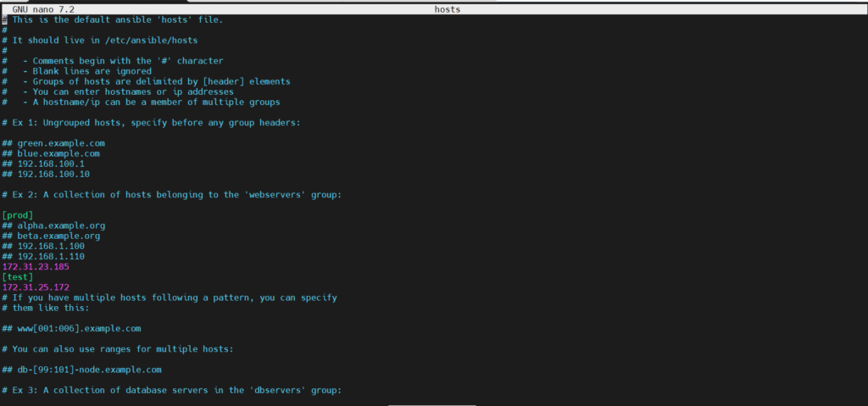Click the 192.168.100.10 commented address

pyautogui.click(x=53, y=174)
